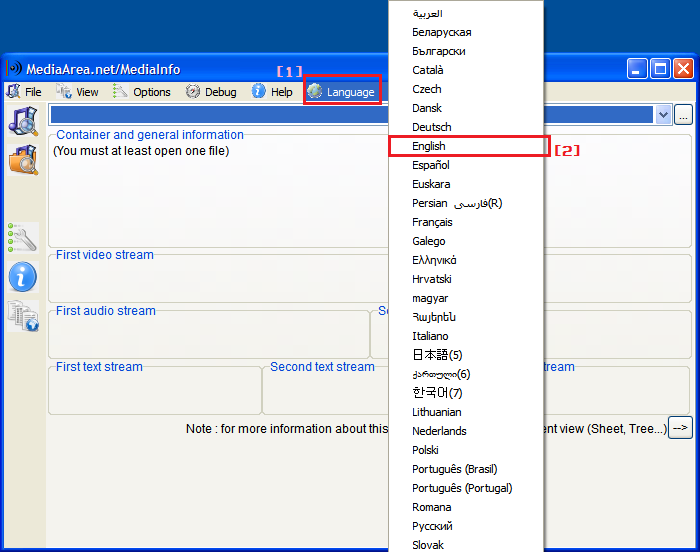The height and width of the screenshot is (552, 700).
Task: Choose Português (Portugal)
Action: pos(466,488)
